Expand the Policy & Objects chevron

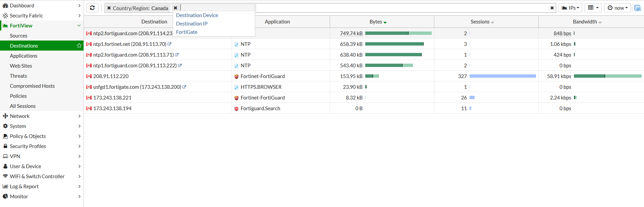point(79,136)
